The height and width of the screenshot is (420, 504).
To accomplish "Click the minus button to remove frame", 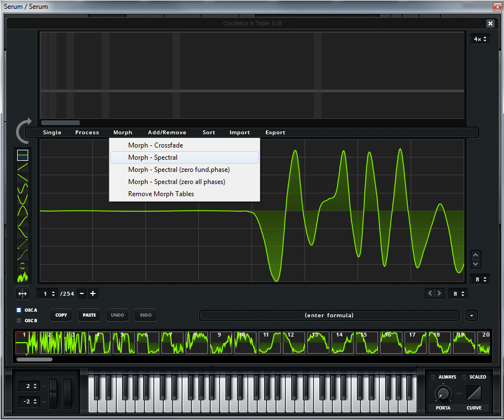I will (82, 293).
